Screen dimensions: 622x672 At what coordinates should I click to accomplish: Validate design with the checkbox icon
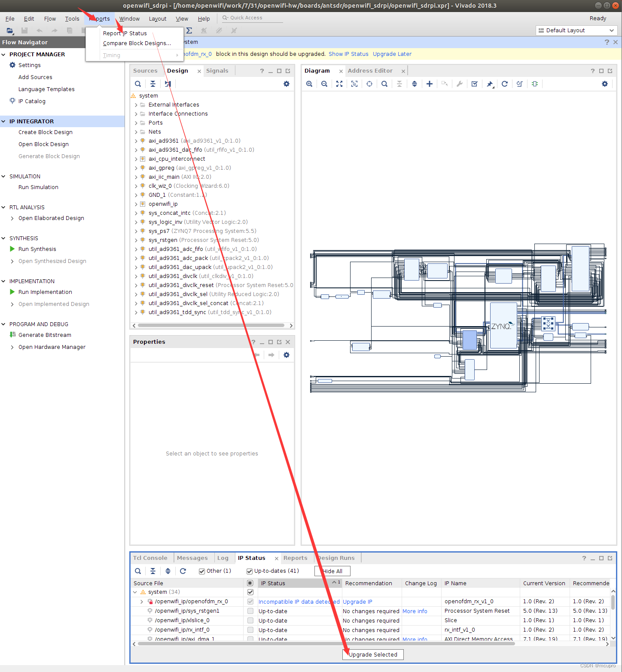(475, 84)
